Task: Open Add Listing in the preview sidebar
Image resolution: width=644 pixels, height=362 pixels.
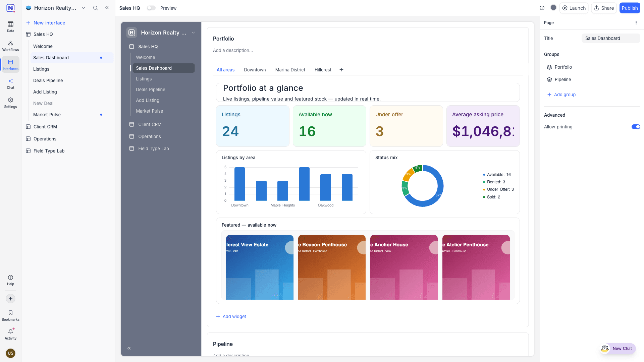Action: pyautogui.click(x=163, y=100)
